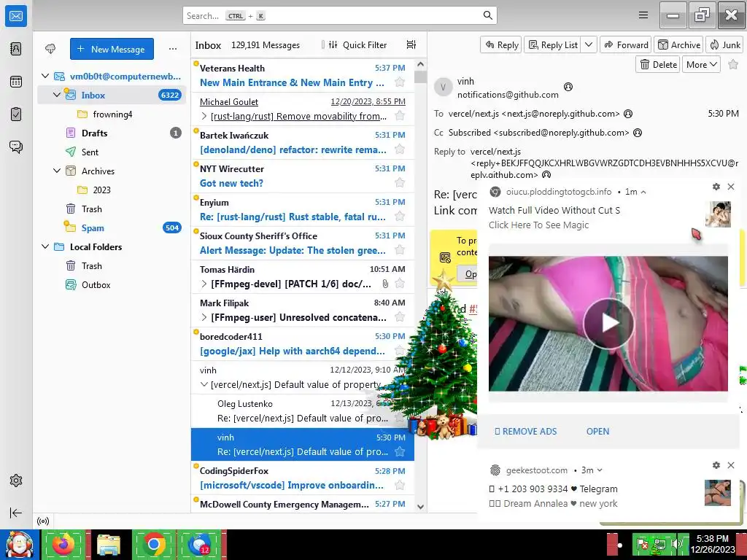747x560 pixels.
Task: Open Chrome from the taskbar
Action: [154, 544]
